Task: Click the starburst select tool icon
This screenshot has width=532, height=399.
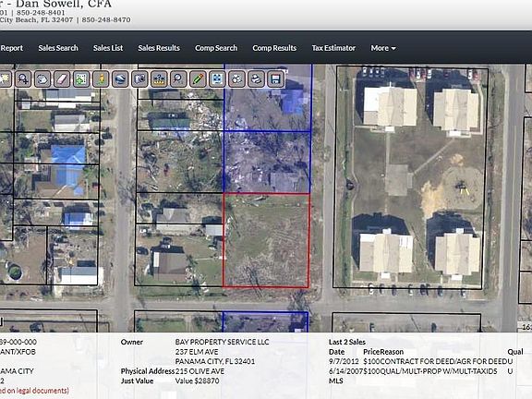Action: tap(5, 79)
